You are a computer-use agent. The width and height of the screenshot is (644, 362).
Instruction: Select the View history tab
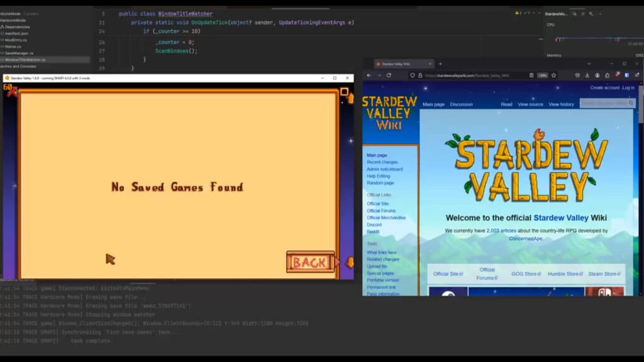point(561,104)
